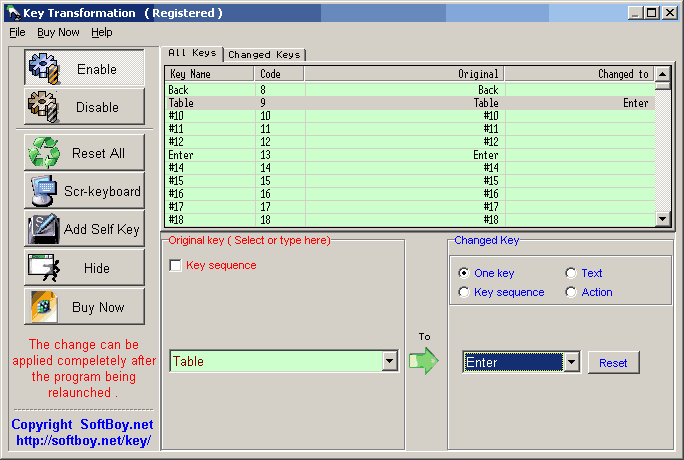Switch to the Changed Keys tab

coord(265,54)
